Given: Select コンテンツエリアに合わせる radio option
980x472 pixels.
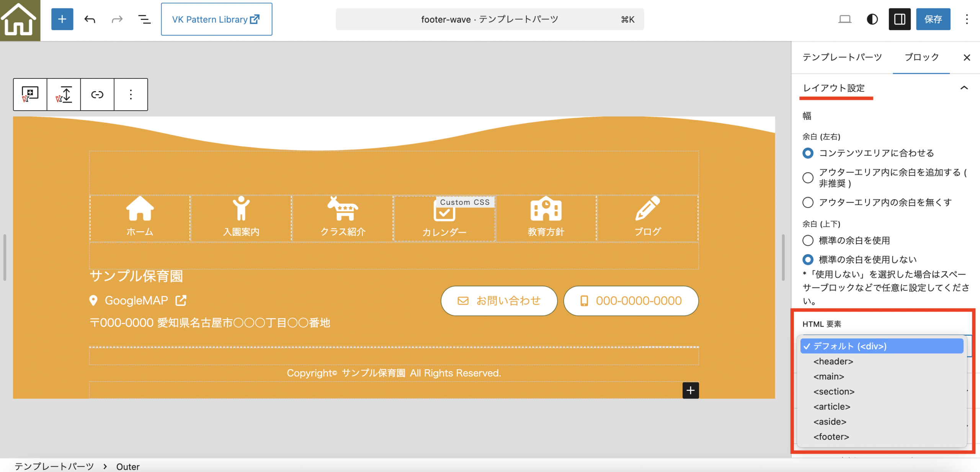Looking at the screenshot, I should 808,153.
